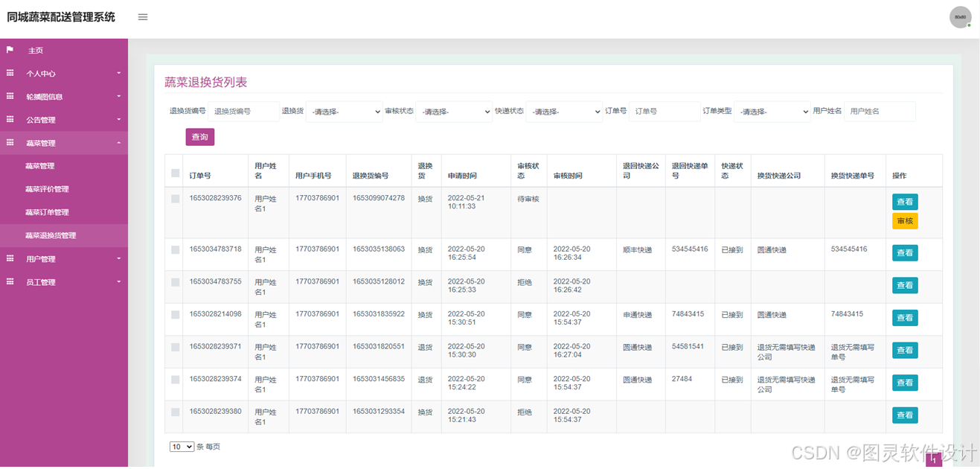Check the row for order 1653028239380

coord(176,412)
